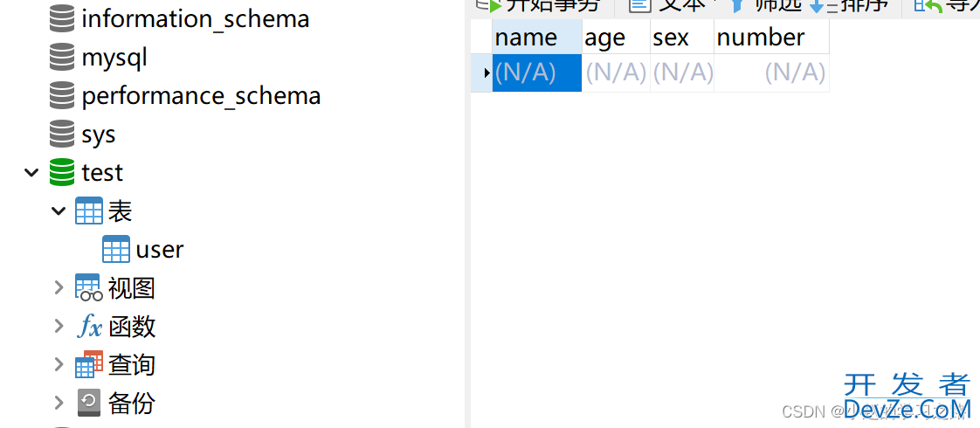Image resolution: width=980 pixels, height=428 pixels.
Task: Click the age column header
Action: pos(616,38)
